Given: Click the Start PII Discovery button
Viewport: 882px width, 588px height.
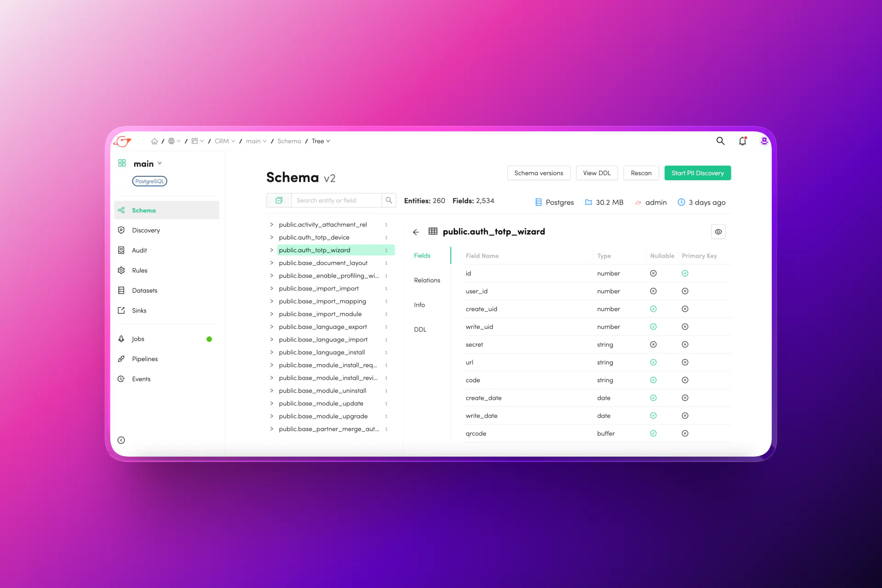Looking at the screenshot, I should [697, 173].
